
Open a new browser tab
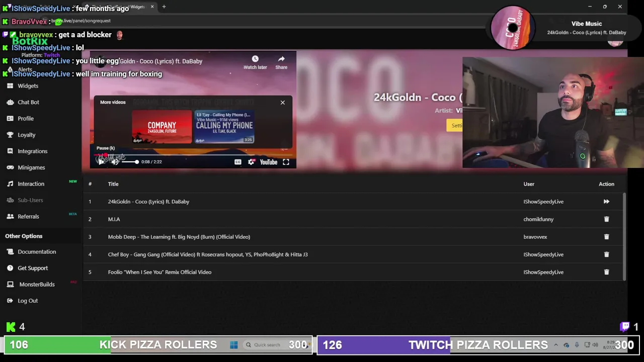point(164,7)
